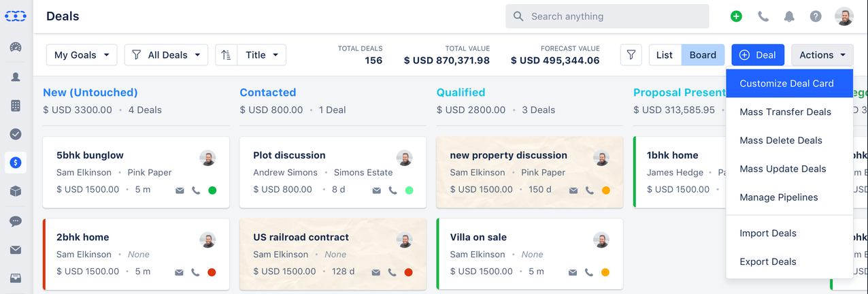Screen dimensions: 868x294
Task: Open Products box icon in sidebar
Action: point(16,191)
